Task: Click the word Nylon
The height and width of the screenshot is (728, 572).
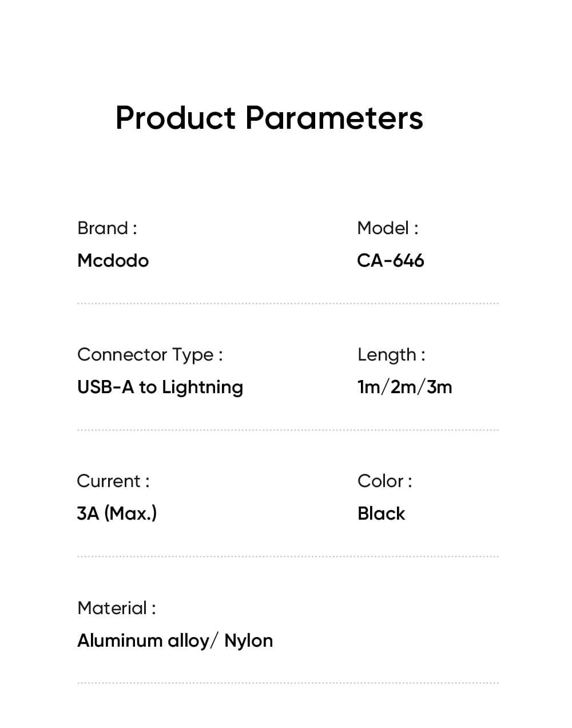Action: pyautogui.click(x=248, y=640)
